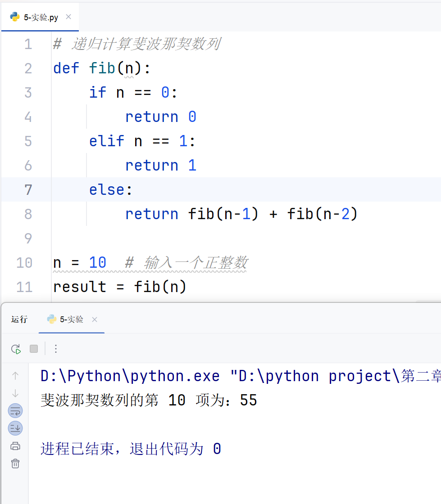Screen dimensions: 441x504
Task: Toggle scroll to end of output
Action: click(15, 428)
